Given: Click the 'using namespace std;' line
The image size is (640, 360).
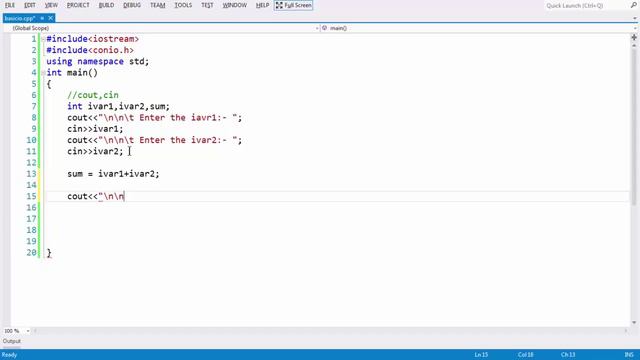Looking at the screenshot, I should point(98,62).
